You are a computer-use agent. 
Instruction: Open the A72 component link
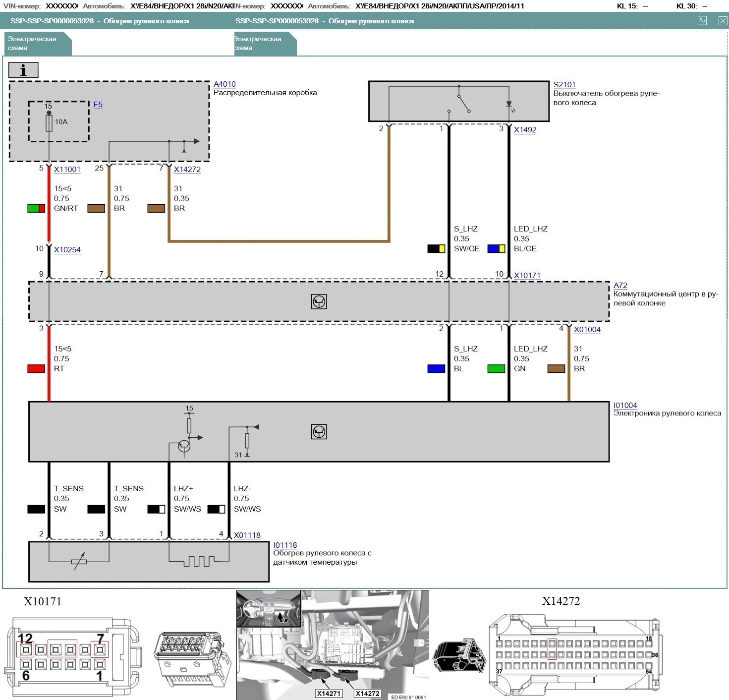pos(620,286)
